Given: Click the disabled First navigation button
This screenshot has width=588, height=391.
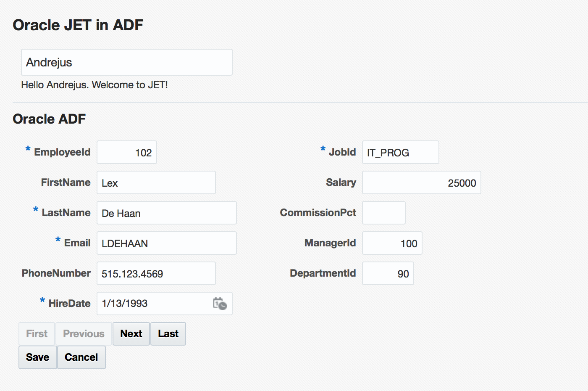Looking at the screenshot, I should pos(37,333).
